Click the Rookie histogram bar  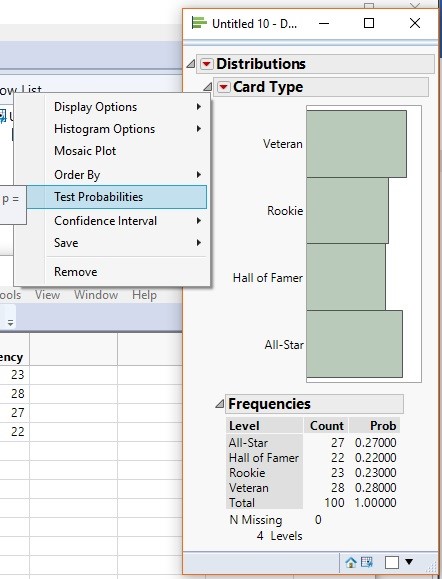point(347,210)
